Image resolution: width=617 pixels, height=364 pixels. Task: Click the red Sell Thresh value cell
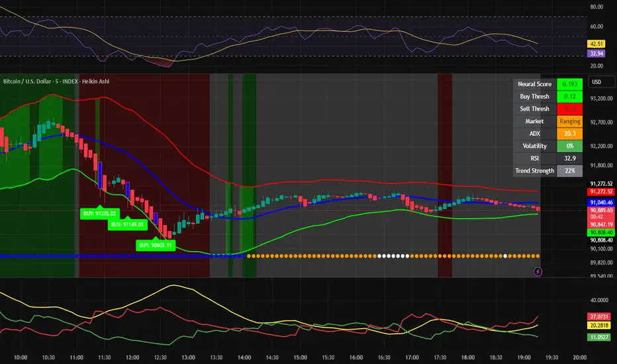pos(569,109)
